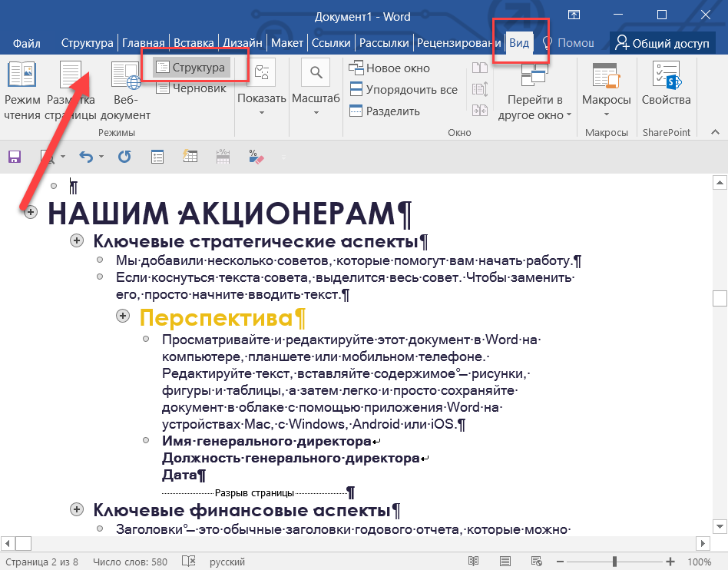Open the undo history dropdown arrow

(101, 157)
